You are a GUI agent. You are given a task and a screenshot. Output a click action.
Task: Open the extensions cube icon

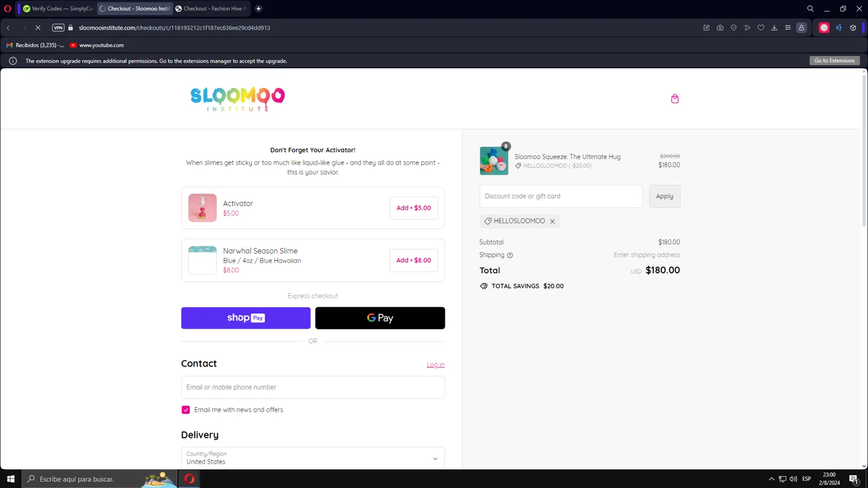click(x=853, y=28)
